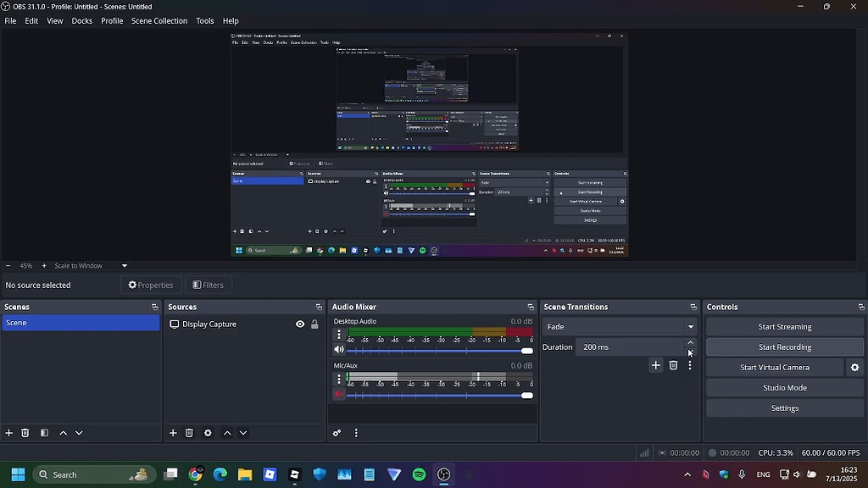Show hidden system tray icons chevron

(687, 474)
